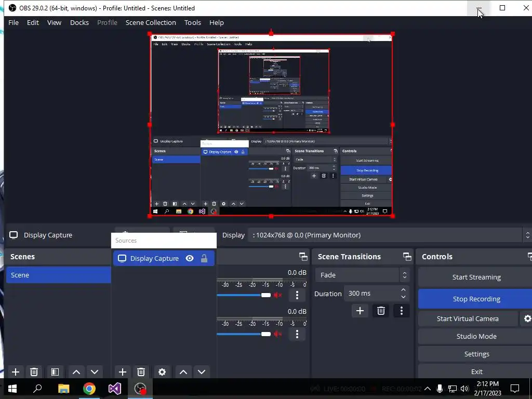Open OBS Settings button
Image resolution: width=532 pixels, height=399 pixels.
click(x=476, y=354)
